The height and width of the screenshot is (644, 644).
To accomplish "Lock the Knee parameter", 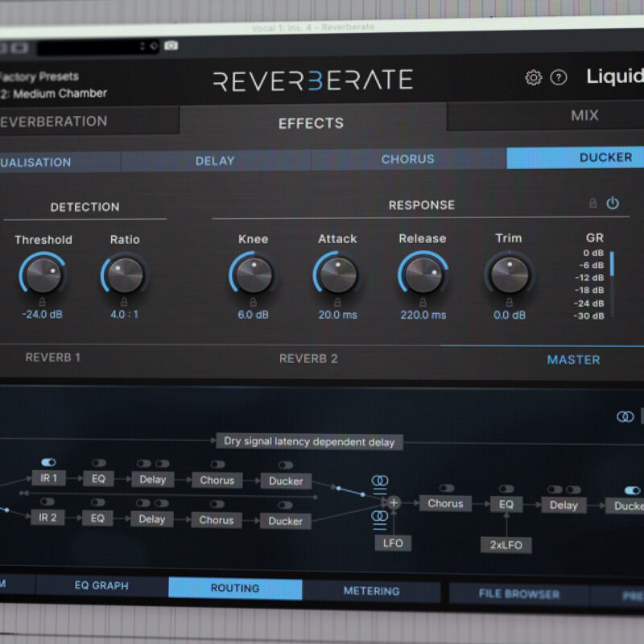I will point(253,303).
